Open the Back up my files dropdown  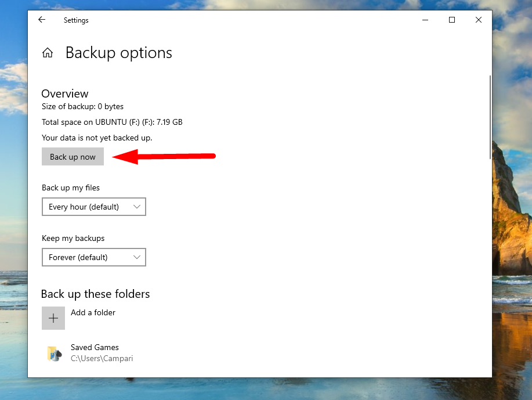tap(93, 207)
